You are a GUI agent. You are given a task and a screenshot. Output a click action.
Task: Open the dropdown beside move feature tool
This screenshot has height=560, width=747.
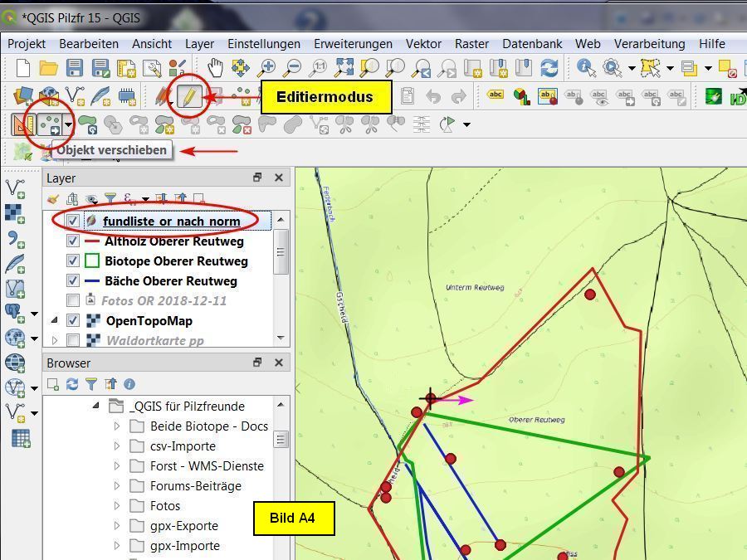69,126
